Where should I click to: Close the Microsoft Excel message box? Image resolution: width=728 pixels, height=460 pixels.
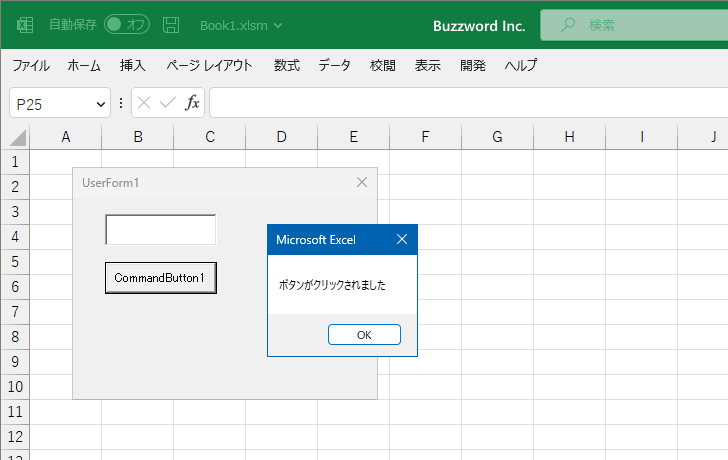tap(402, 240)
